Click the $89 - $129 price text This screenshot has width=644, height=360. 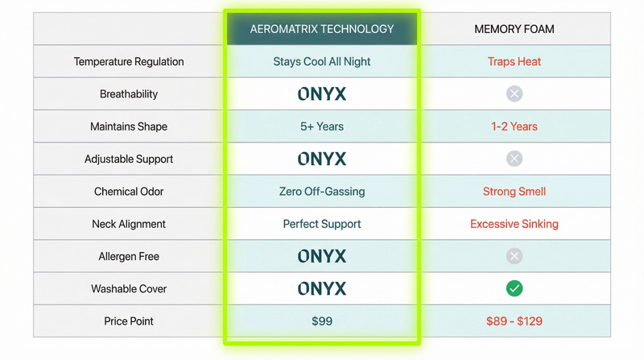(514, 321)
